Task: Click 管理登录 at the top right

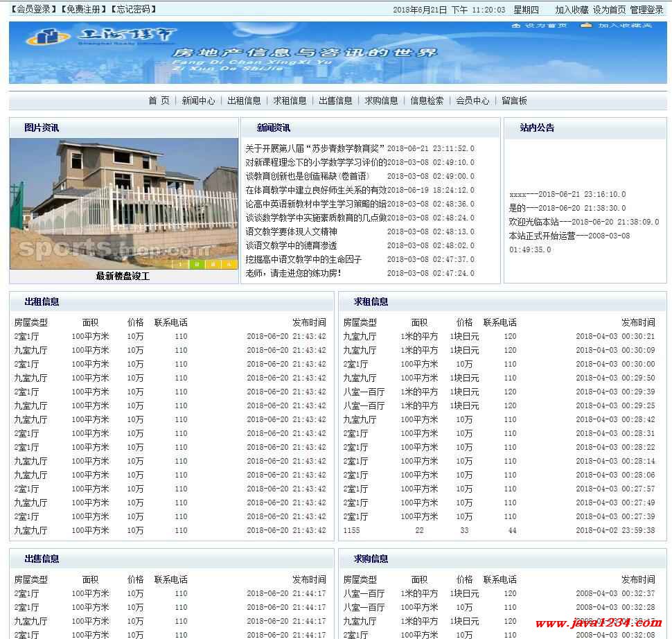Action: pyautogui.click(x=646, y=10)
